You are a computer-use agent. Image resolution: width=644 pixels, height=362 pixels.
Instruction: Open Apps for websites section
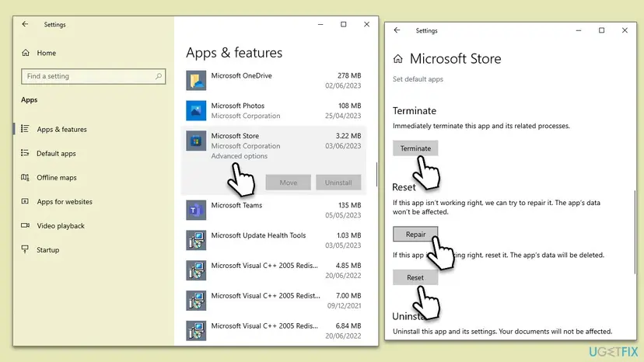65,202
